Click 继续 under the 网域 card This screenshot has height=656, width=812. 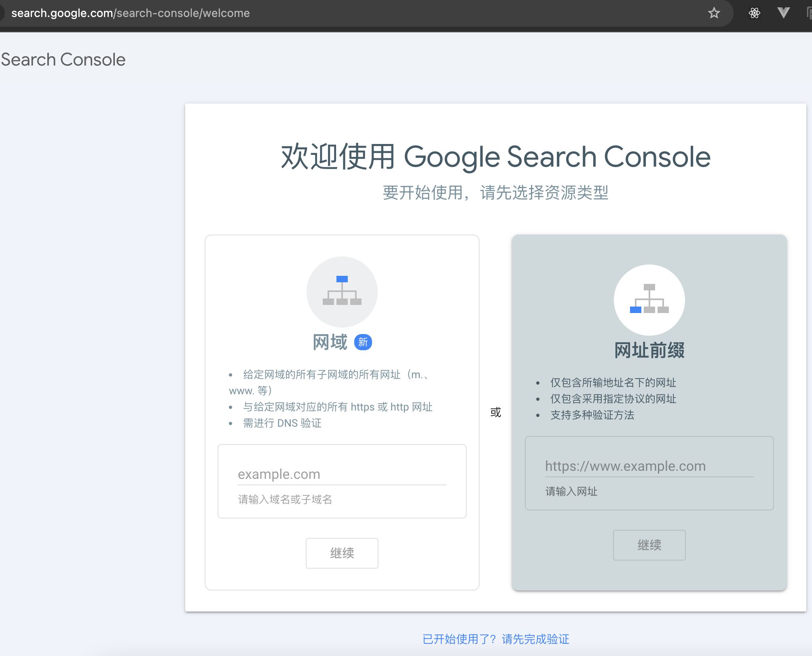tap(342, 553)
